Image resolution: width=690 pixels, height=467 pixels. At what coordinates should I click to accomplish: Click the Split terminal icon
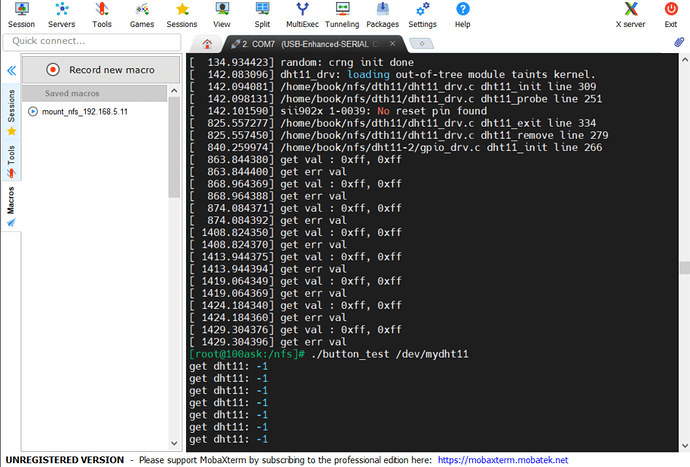click(x=262, y=15)
